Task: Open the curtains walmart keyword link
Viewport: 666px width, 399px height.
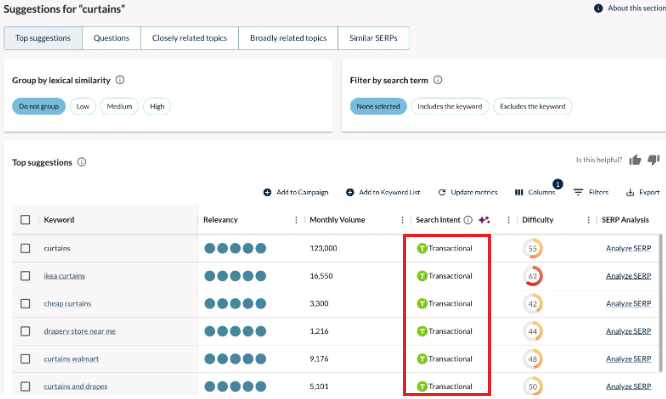Action: tap(71, 359)
